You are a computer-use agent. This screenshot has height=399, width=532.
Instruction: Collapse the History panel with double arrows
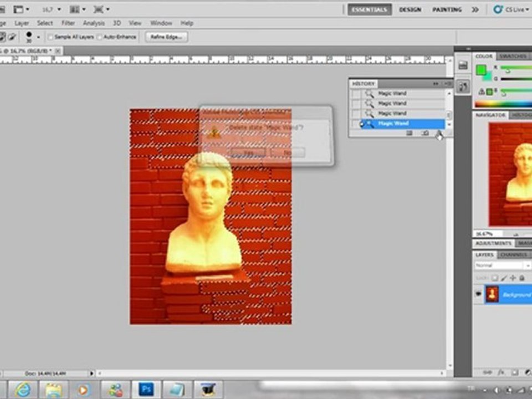coord(436,84)
